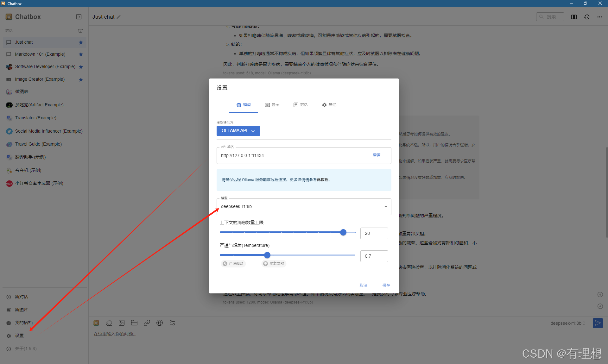Switch to the 其他 settings tab

(329, 105)
